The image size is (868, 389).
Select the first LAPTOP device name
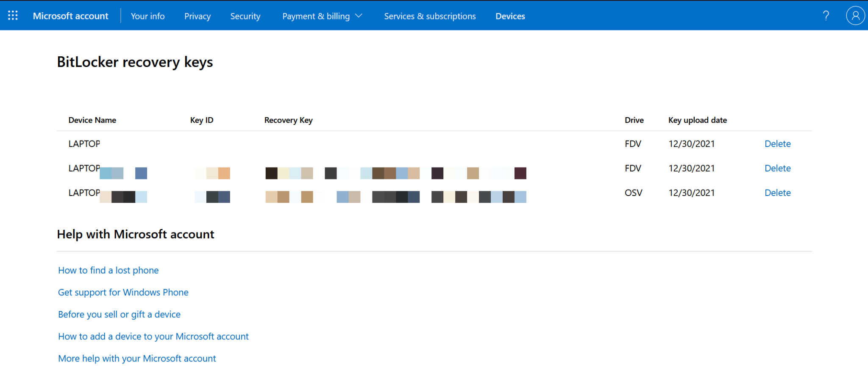(84, 143)
